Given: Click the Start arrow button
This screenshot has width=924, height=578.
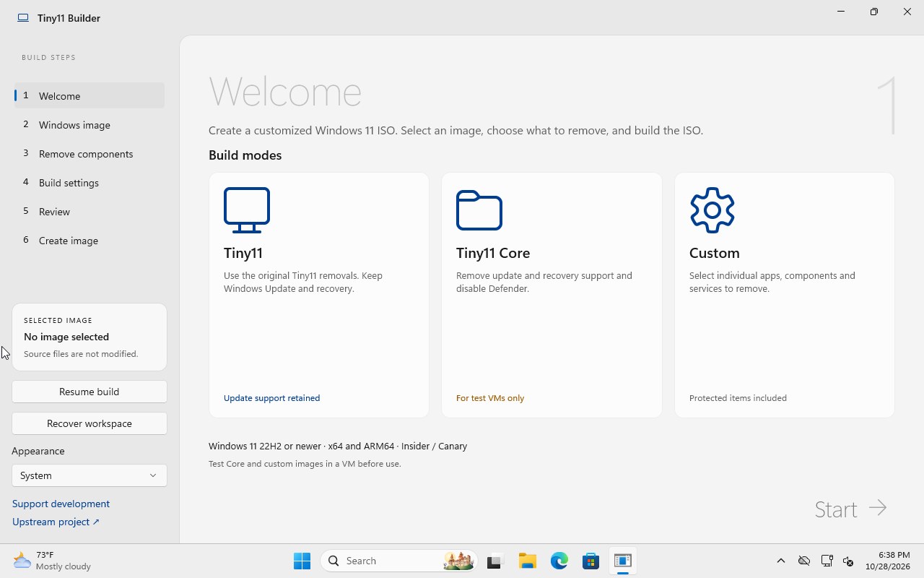Looking at the screenshot, I should [850, 509].
